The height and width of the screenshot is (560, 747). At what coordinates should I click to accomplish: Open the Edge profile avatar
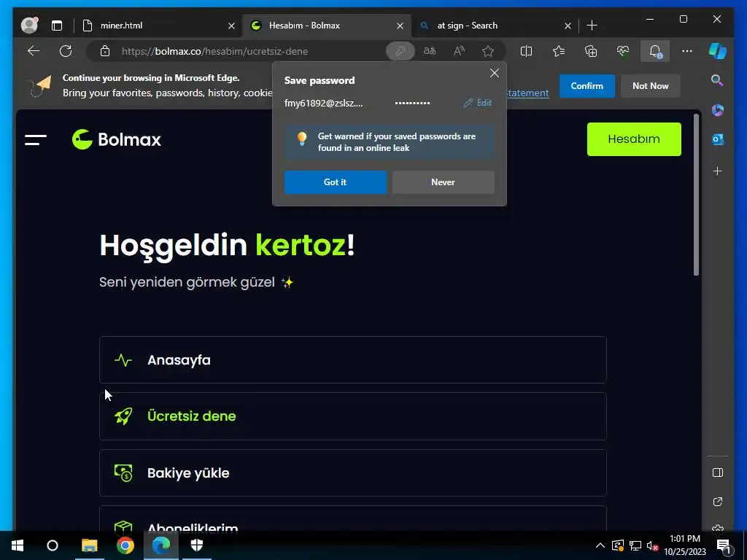click(x=29, y=26)
